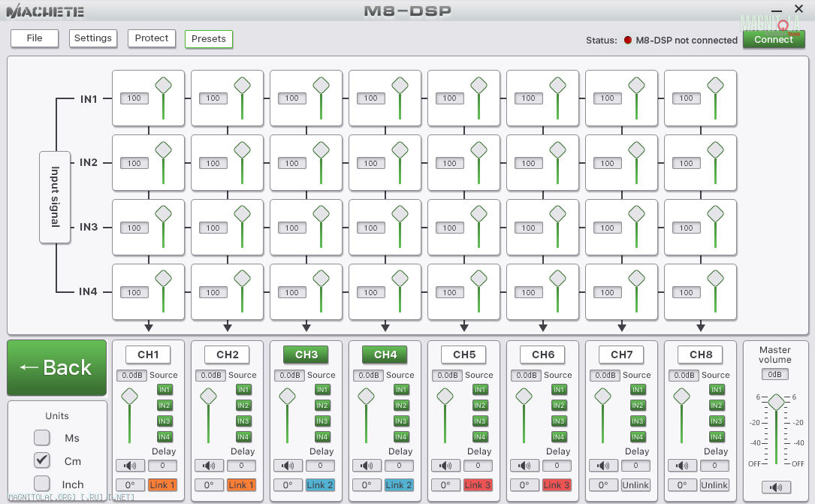Viewport: 815px width, 504px height.
Task: Click the IN4 to CH8 mixer slider handle
Action: [x=715, y=279]
